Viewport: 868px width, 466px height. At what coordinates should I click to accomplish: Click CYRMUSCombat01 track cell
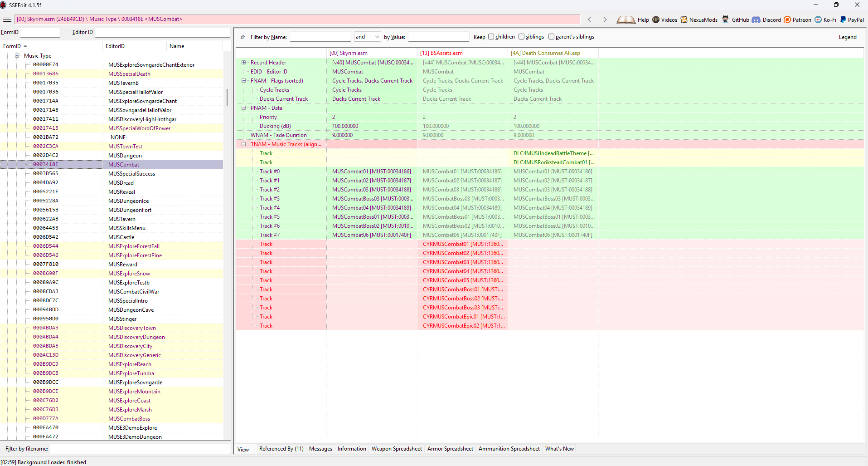point(463,244)
